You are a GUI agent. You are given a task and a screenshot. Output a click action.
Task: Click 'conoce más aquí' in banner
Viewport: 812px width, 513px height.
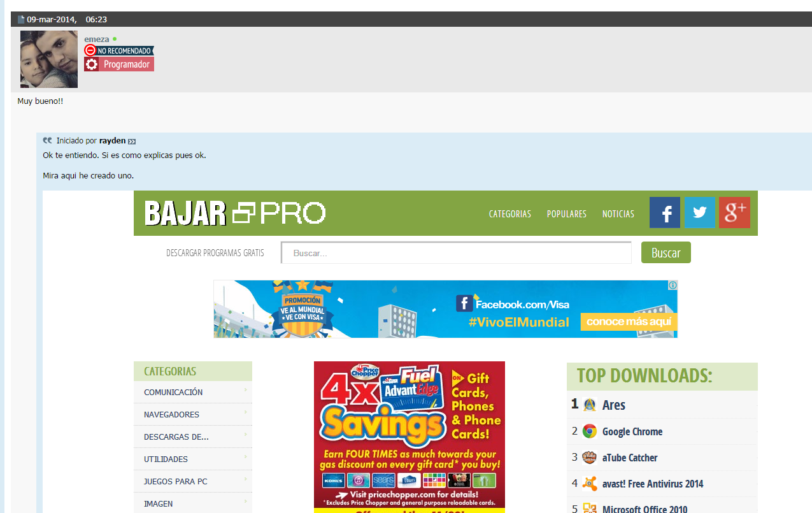[629, 322]
